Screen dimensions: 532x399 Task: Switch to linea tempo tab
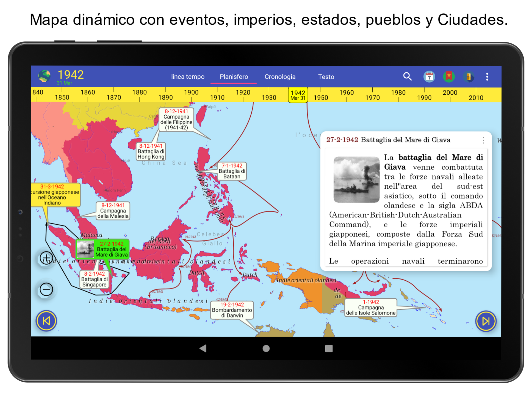pyautogui.click(x=188, y=77)
